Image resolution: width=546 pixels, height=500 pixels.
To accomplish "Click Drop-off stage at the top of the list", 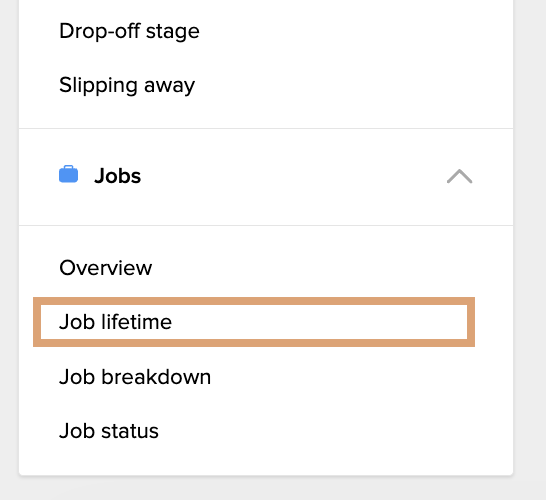I will click(129, 31).
